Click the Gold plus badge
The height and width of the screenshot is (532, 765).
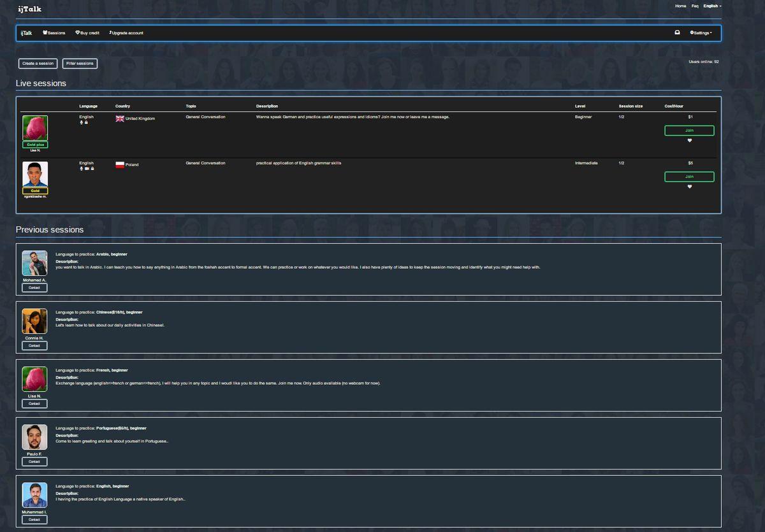coord(35,145)
